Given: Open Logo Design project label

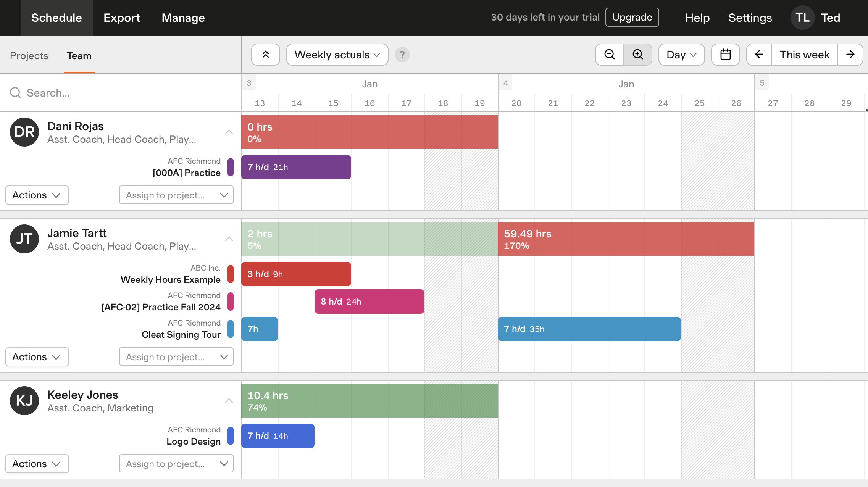Looking at the screenshot, I should (x=194, y=442).
